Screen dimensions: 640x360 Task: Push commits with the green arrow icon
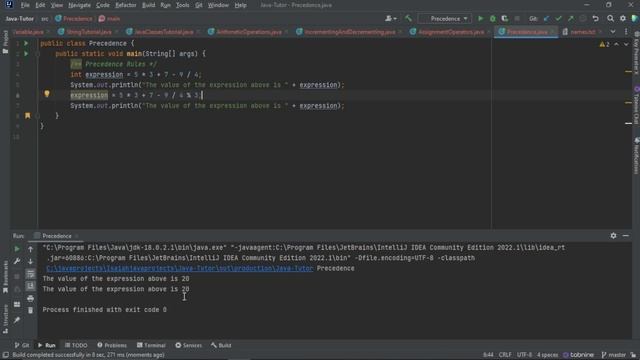[x=571, y=19]
